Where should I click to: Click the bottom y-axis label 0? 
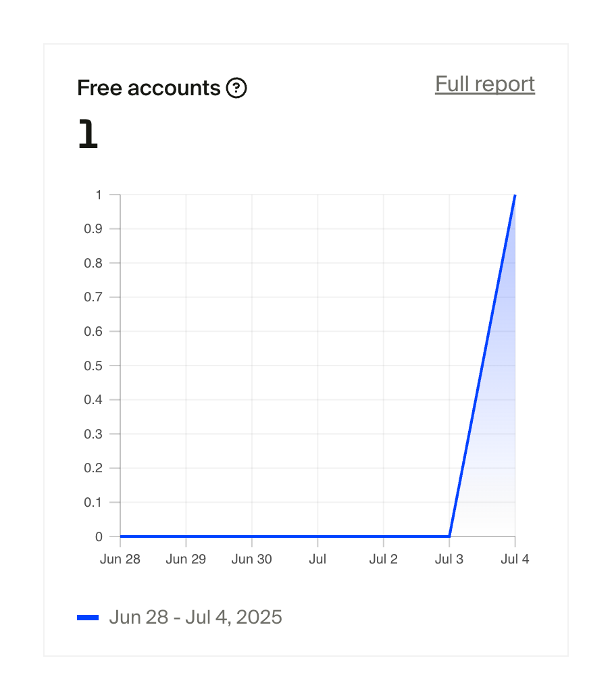(x=99, y=536)
